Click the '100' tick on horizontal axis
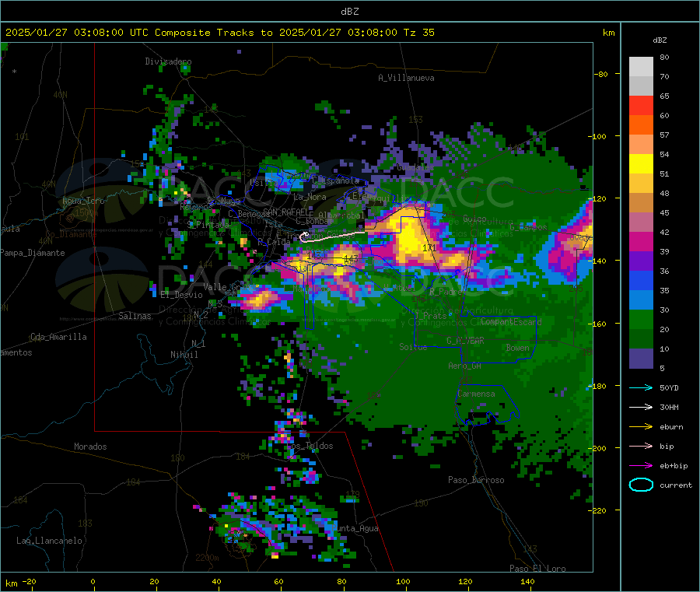 tap(403, 581)
